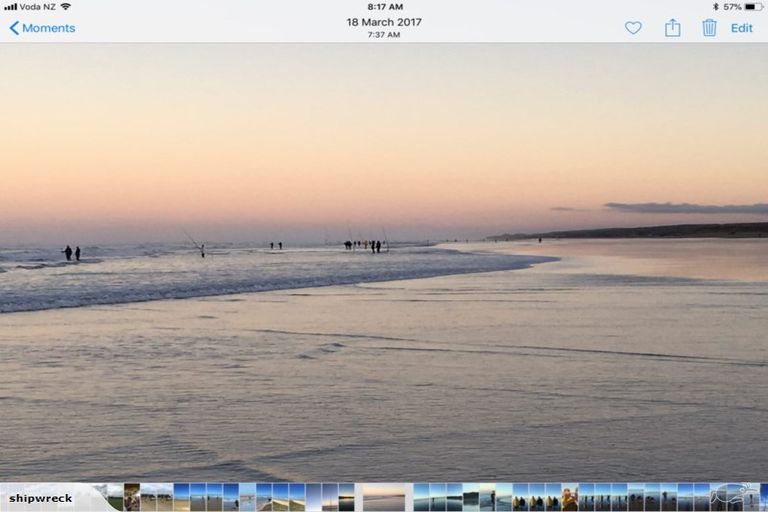Select the enlarged current thumbnail in filmstrip
This screenshot has width=768, height=512.
tap(384, 497)
